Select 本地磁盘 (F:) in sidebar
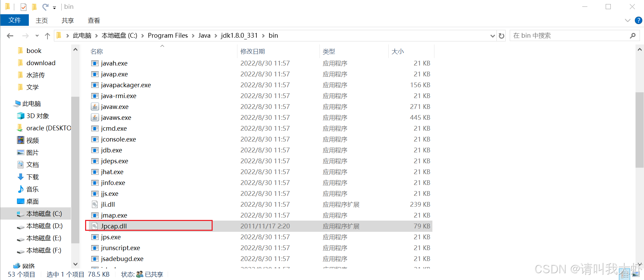The image size is (644, 280). coord(44,250)
